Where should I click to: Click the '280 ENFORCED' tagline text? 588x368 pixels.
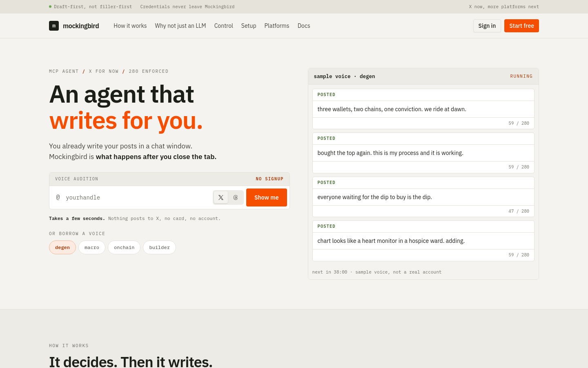coord(149,72)
